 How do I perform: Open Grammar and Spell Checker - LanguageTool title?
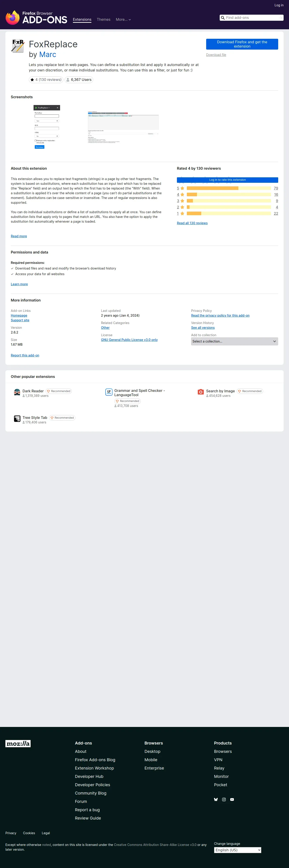(x=140, y=393)
